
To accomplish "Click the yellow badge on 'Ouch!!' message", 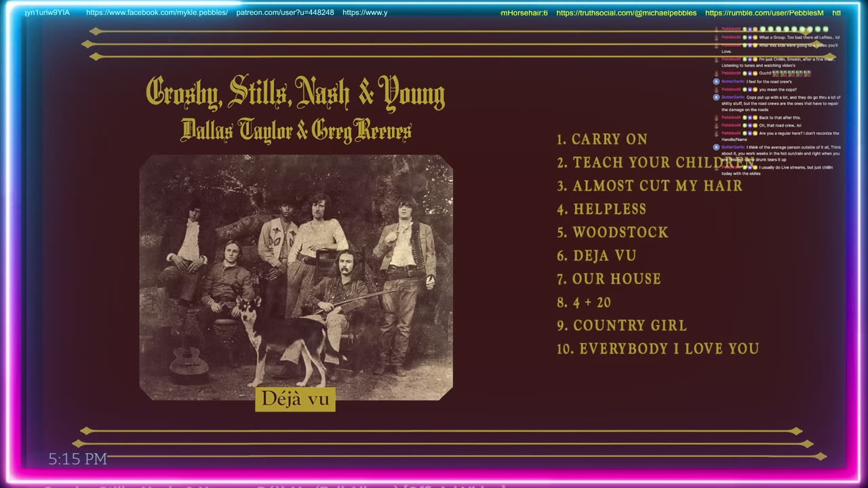I will click(x=755, y=73).
